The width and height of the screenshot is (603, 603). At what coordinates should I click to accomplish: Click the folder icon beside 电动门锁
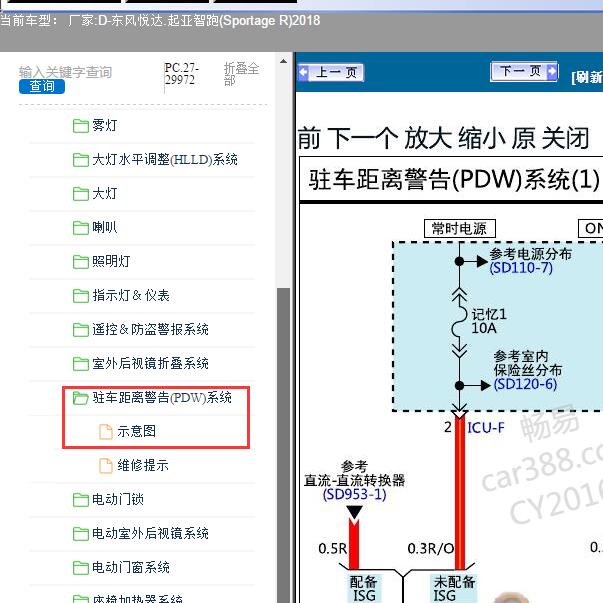80,500
